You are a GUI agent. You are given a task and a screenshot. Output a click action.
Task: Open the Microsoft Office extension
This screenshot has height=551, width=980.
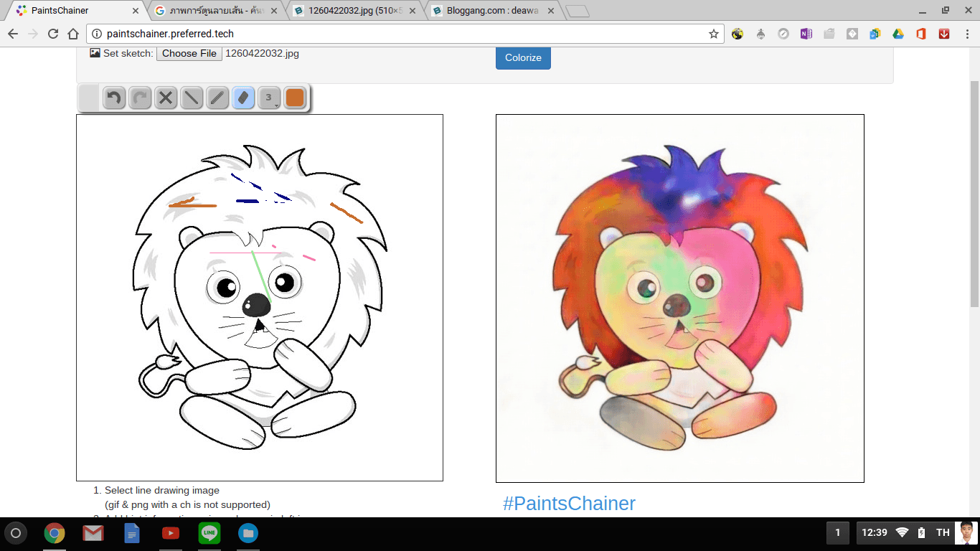click(x=921, y=34)
